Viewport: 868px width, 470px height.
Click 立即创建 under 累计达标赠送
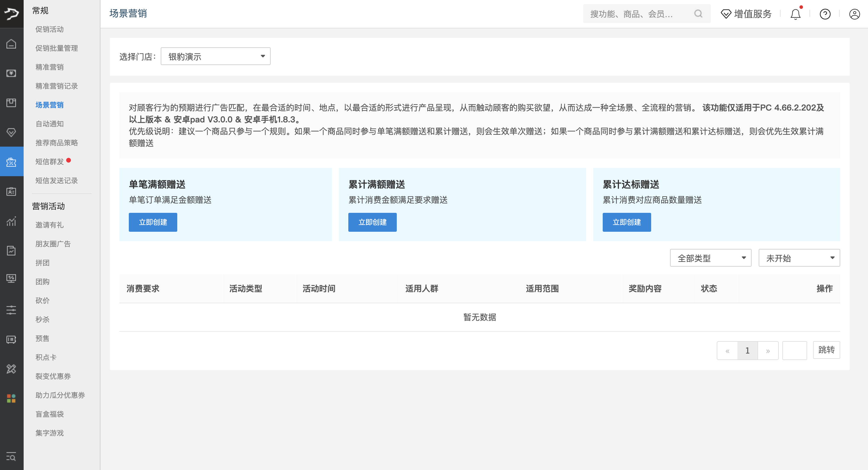tap(626, 222)
